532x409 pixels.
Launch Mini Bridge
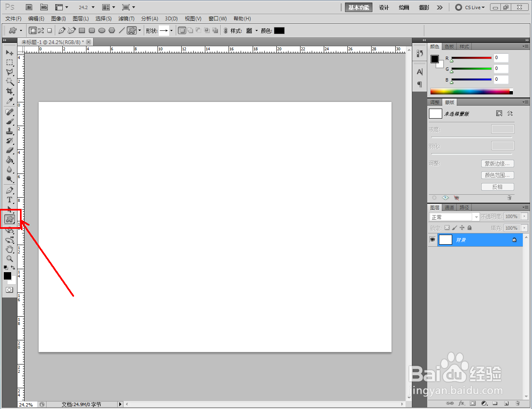coord(44,7)
